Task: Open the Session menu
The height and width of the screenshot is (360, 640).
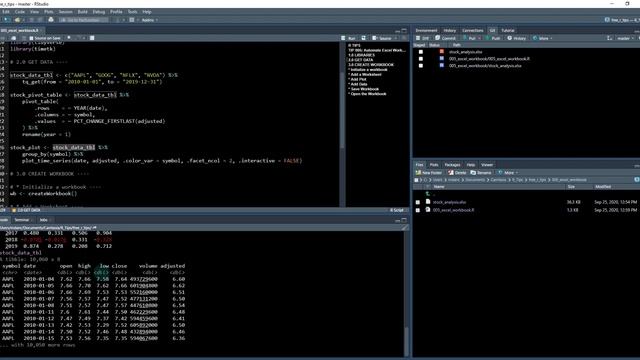Action: pos(65,12)
